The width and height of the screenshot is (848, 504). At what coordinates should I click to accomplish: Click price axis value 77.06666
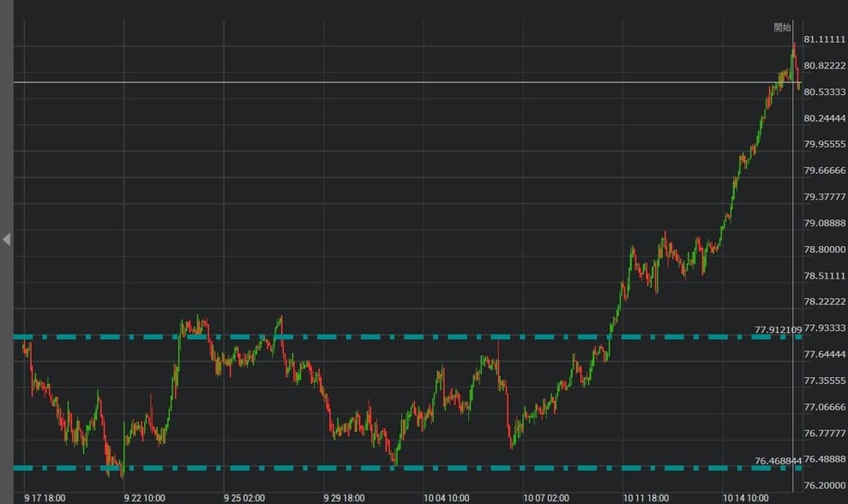[824, 406]
